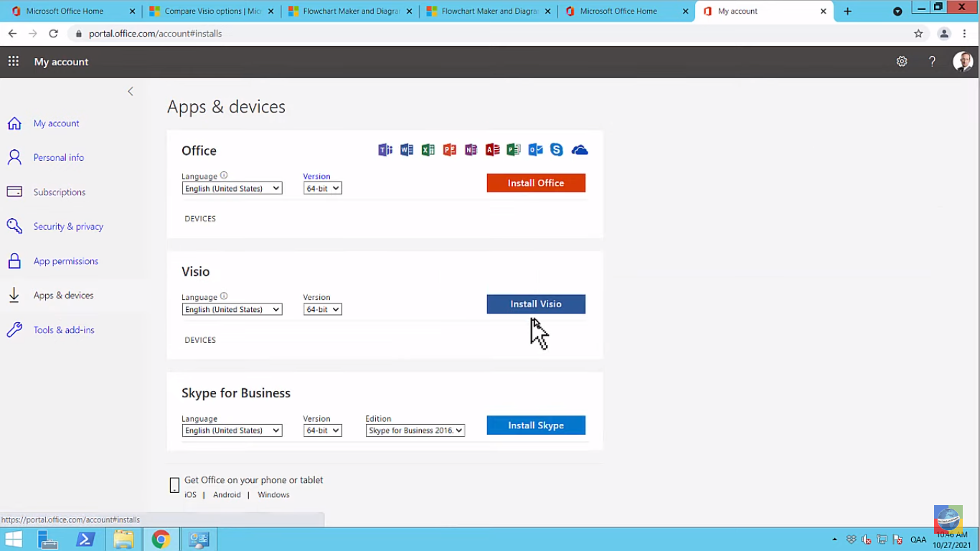Open the Word app icon
The image size is (980, 551).
pos(407,149)
